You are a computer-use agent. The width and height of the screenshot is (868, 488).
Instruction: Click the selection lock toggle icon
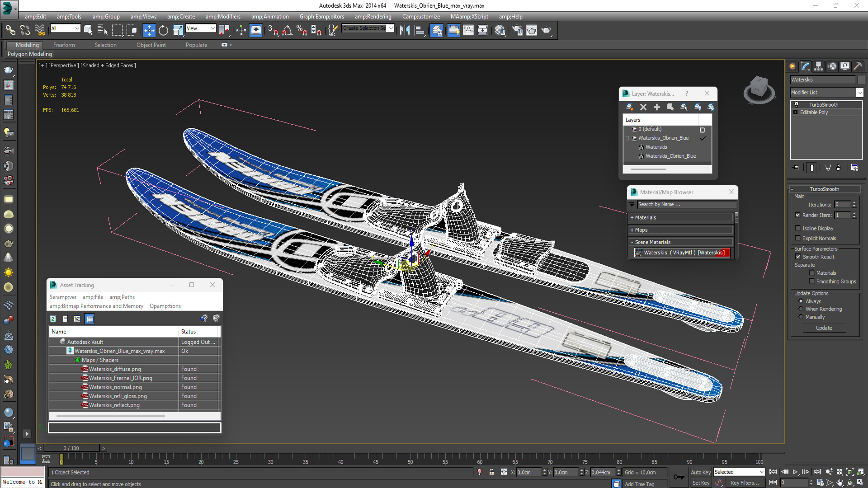[x=491, y=472]
